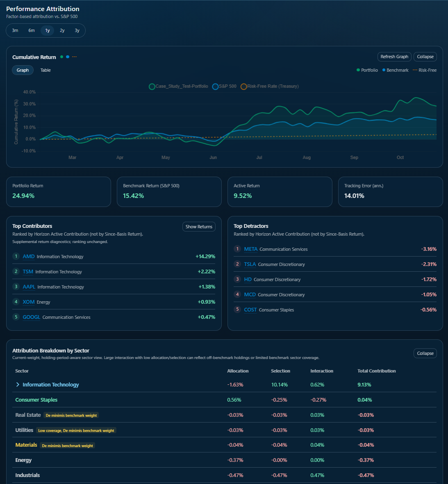Click rank badge 5 beside GOOGL
448x484 pixels.
click(16, 317)
